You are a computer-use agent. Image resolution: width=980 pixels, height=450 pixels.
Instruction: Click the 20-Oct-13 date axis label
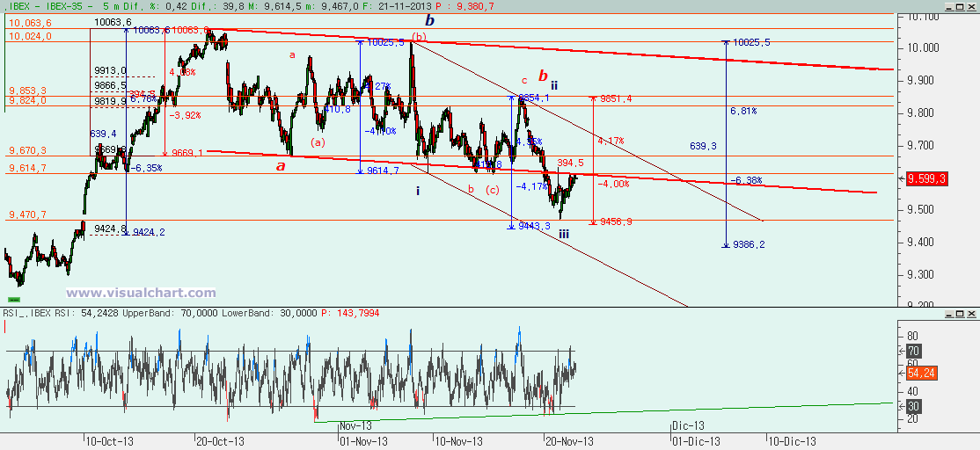tap(220, 441)
